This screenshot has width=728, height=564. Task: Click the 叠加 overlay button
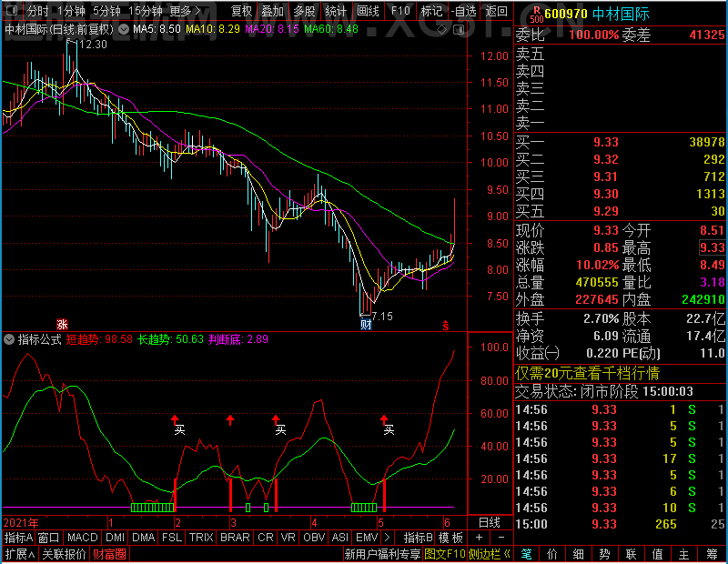click(272, 11)
